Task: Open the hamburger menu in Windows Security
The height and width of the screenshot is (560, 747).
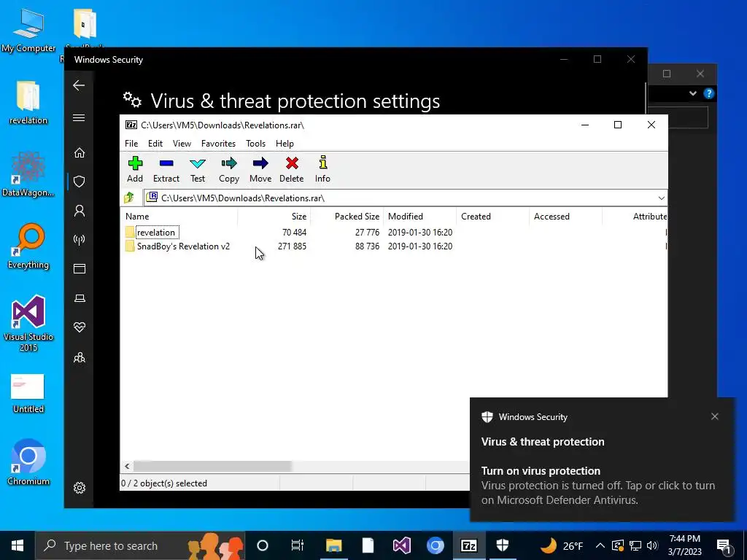Action: tap(79, 117)
